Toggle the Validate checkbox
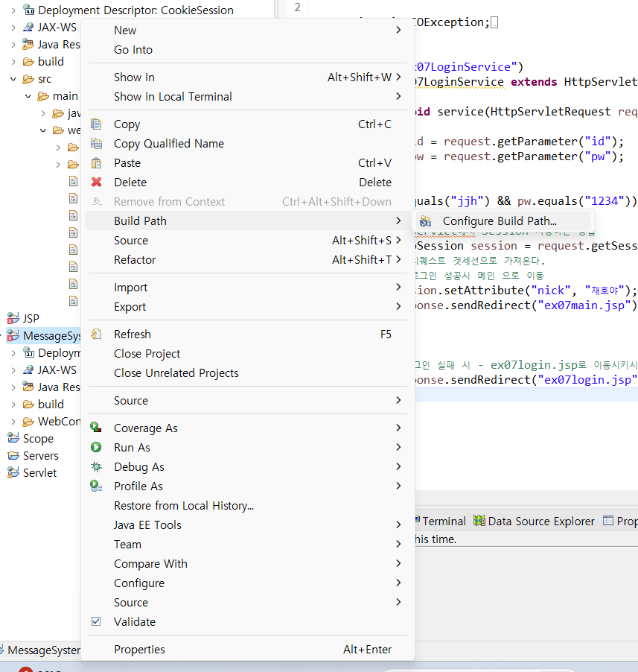 coord(96,621)
